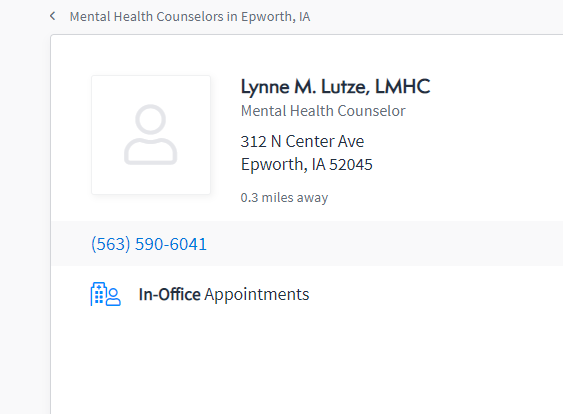Click the ZIP code 52045

(x=351, y=165)
